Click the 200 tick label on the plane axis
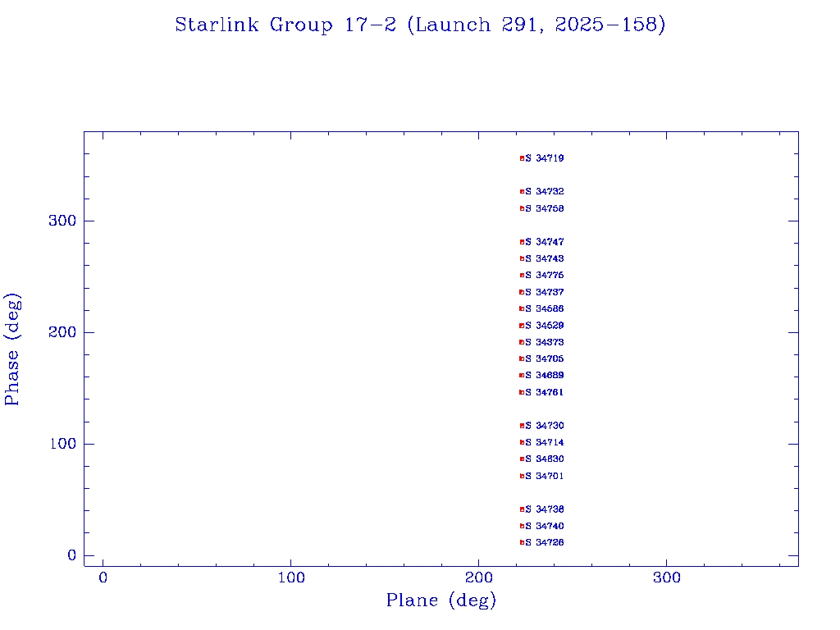The width and height of the screenshot is (840, 630). pos(479,578)
